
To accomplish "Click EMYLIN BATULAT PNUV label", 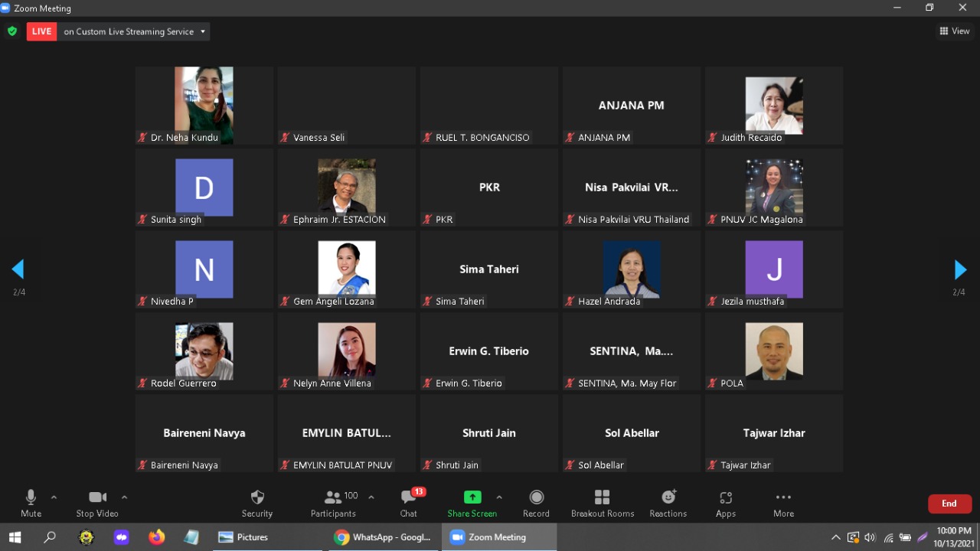I will point(343,465).
